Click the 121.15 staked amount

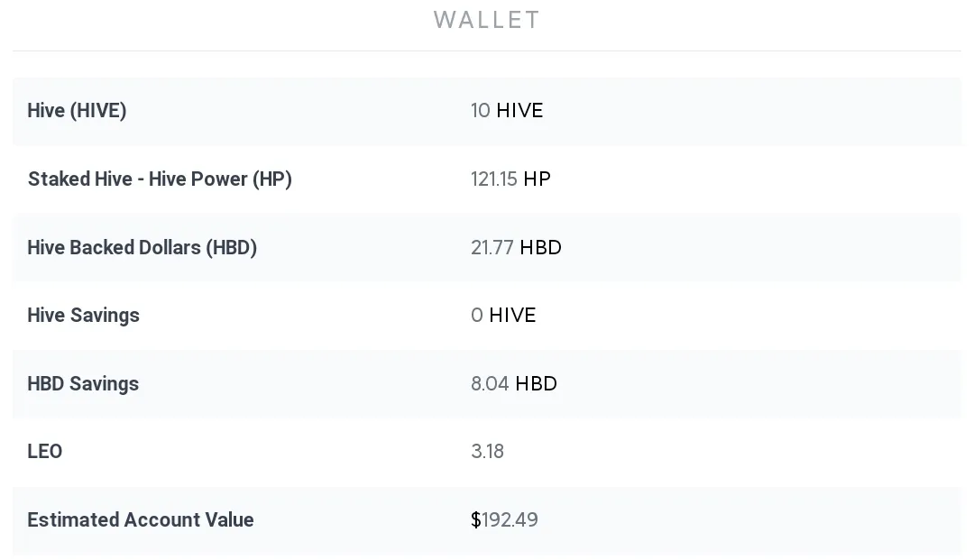(x=493, y=179)
